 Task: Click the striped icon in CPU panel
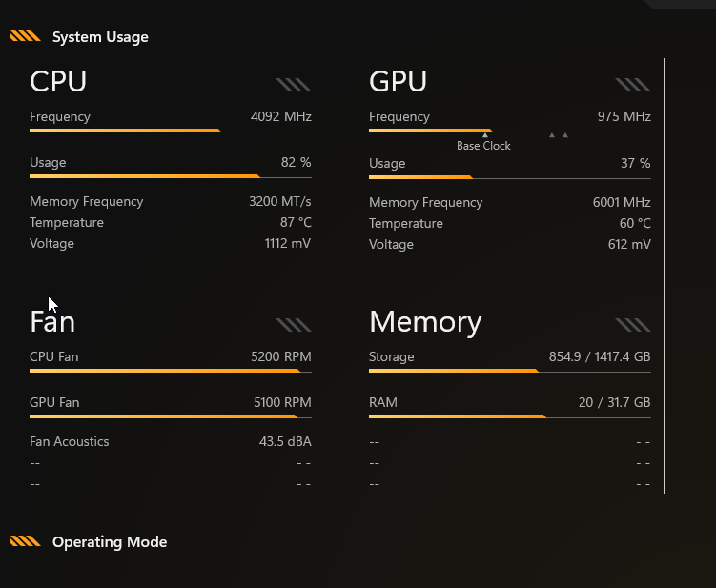click(294, 85)
